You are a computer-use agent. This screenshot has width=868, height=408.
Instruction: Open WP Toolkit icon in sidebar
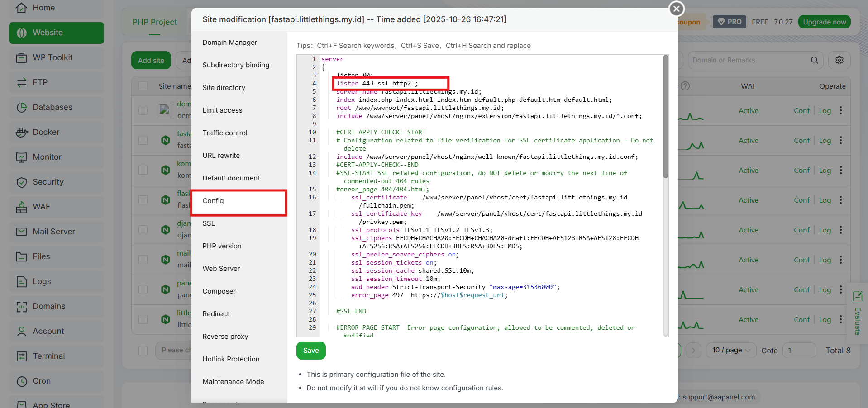pyautogui.click(x=21, y=57)
